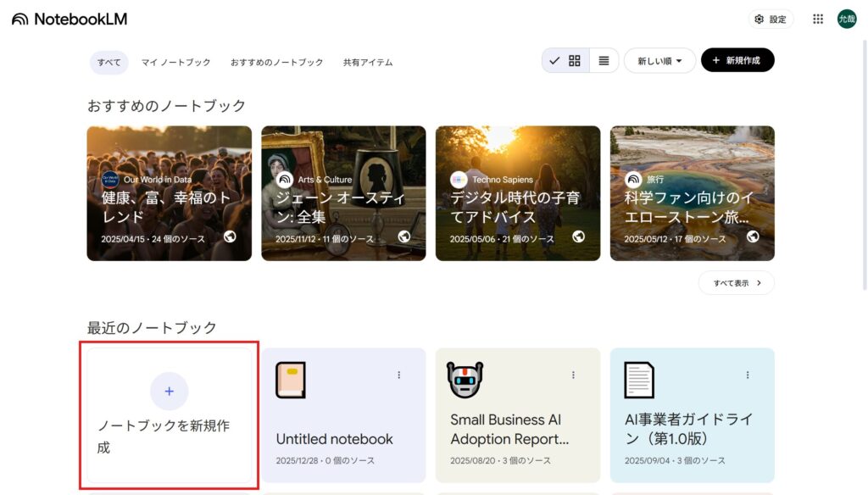This screenshot has width=868, height=495.
Task: Switch to list view layout
Action: [x=604, y=61]
